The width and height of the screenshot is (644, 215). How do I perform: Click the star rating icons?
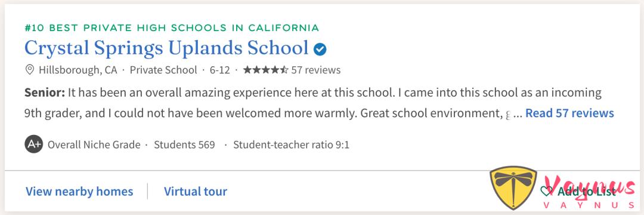[x=266, y=70]
